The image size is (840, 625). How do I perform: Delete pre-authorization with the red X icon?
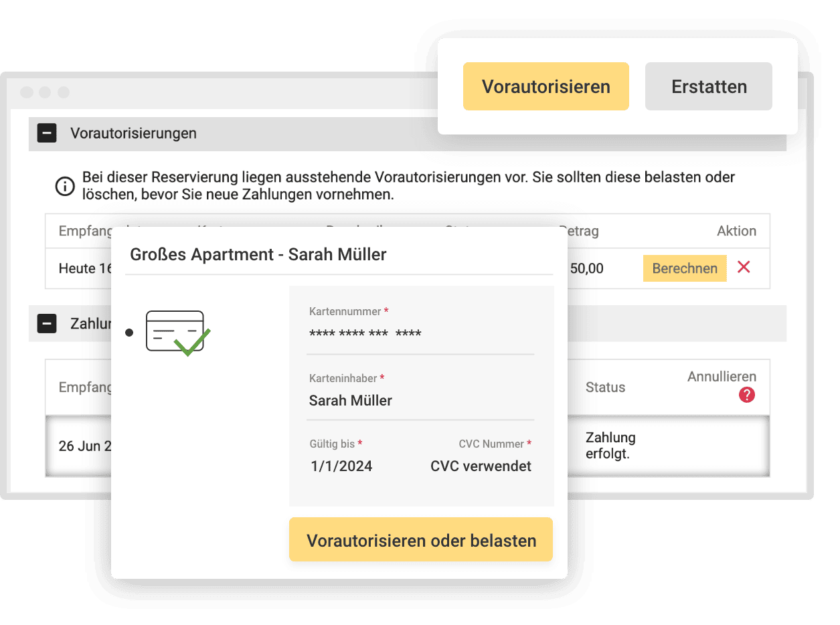(x=744, y=268)
